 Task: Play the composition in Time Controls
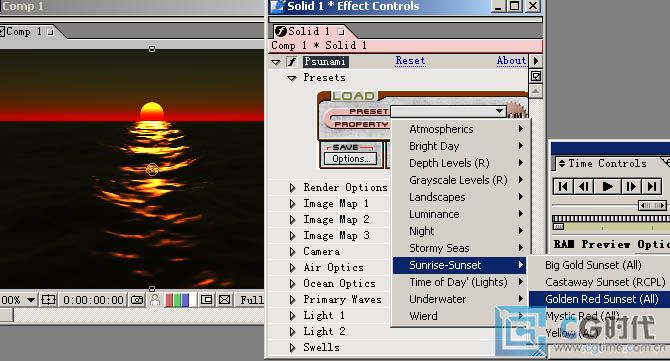tap(607, 187)
